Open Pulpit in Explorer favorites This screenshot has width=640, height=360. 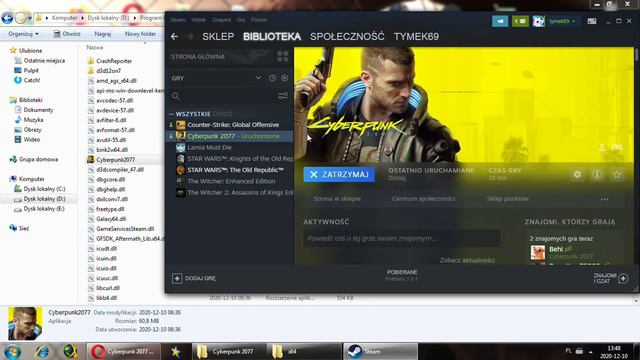31,70
